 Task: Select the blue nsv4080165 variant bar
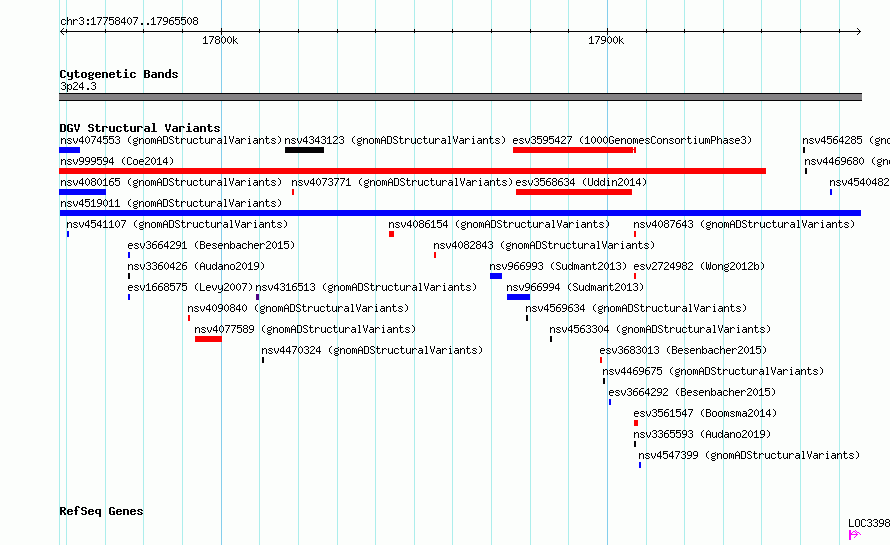[x=82, y=192]
